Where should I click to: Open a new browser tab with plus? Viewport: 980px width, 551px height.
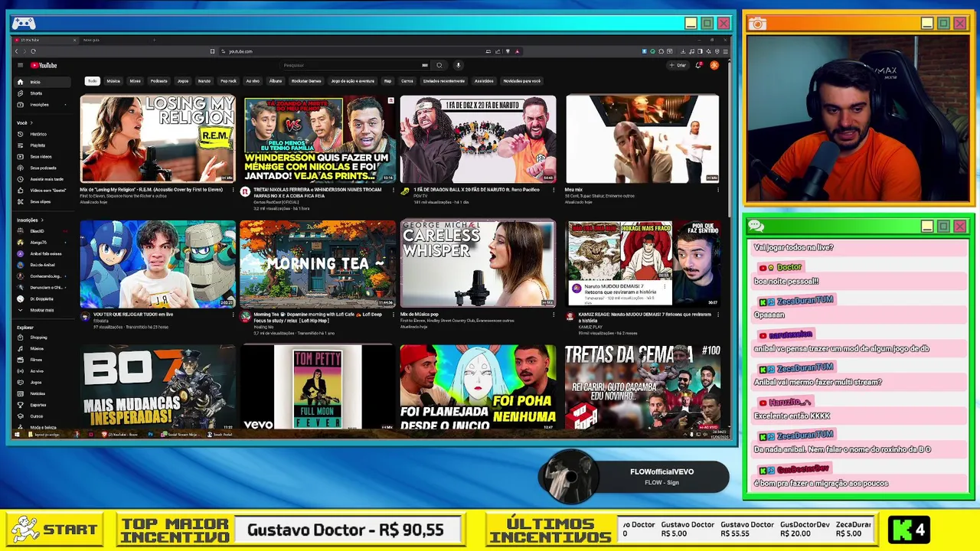[154, 40]
